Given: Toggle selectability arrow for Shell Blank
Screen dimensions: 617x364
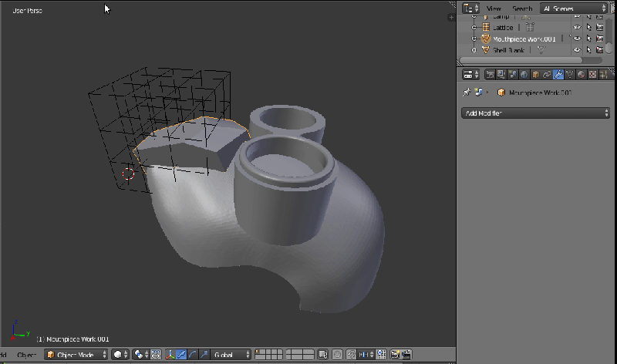Looking at the screenshot, I should pyautogui.click(x=588, y=50).
